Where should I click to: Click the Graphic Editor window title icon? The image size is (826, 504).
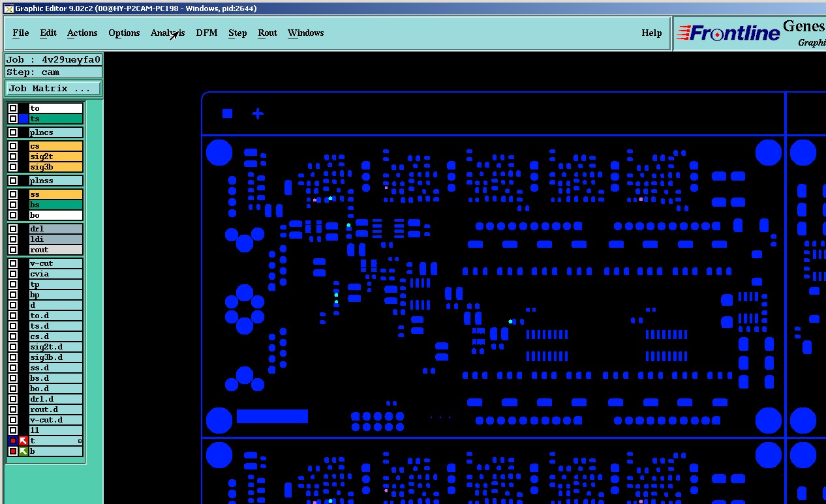click(8, 8)
